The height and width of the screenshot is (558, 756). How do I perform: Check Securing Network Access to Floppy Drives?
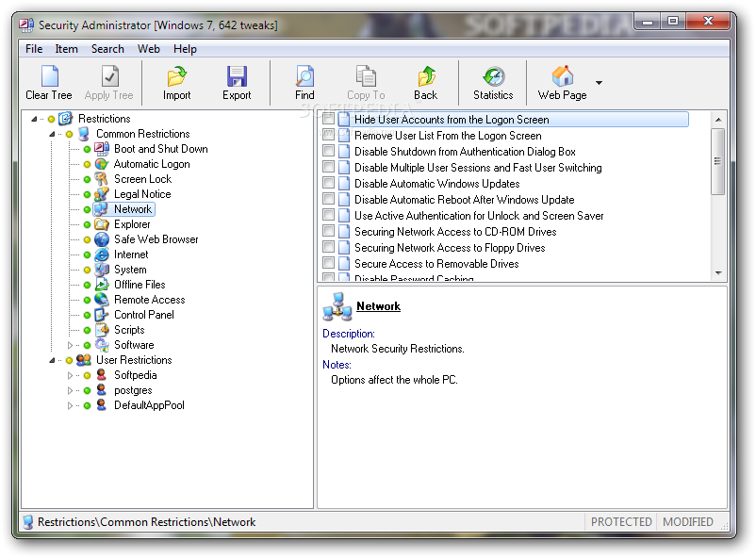point(329,246)
